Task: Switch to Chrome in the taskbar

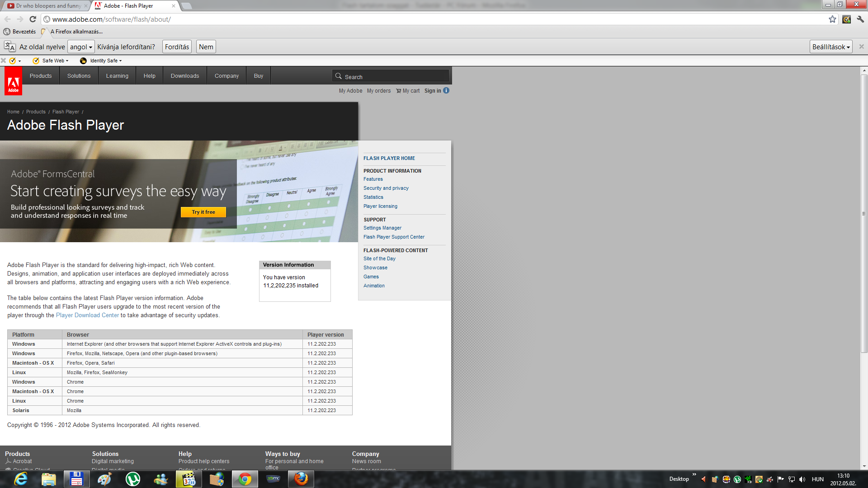Action: (x=245, y=479)
